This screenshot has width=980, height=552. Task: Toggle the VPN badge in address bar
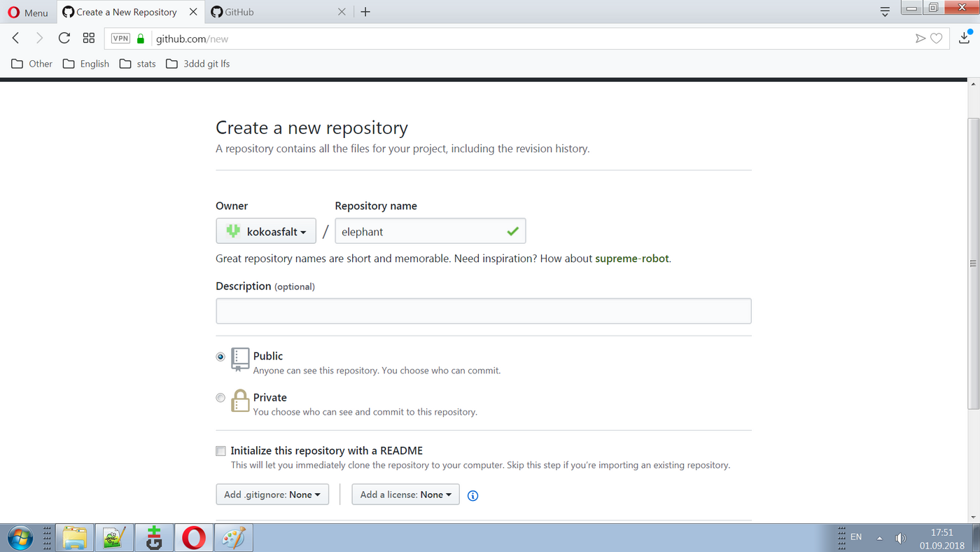pos(120,39)
